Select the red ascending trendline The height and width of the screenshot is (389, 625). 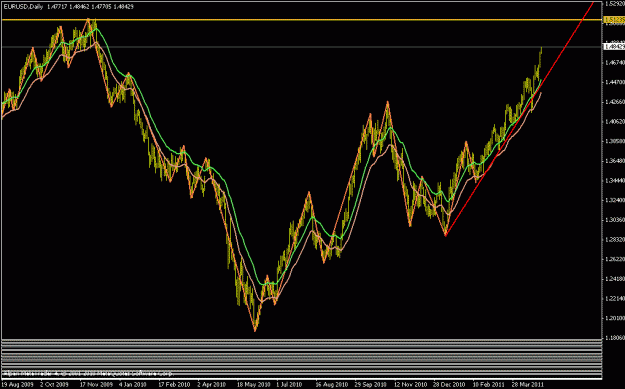coord(520,118)
